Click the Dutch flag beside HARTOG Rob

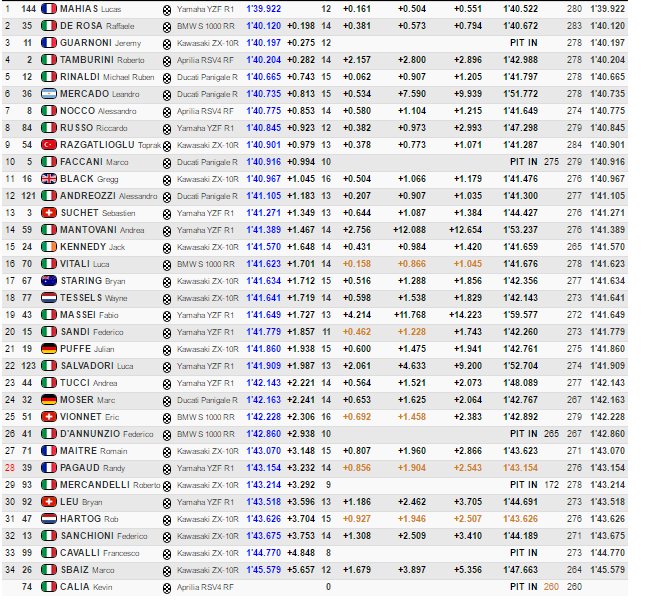click(49, 519)
